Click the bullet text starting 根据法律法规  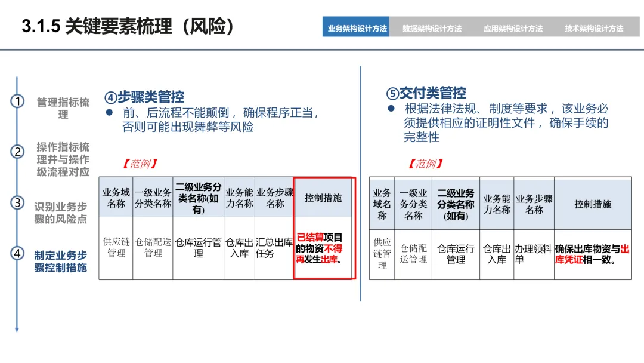coord(506,122)
